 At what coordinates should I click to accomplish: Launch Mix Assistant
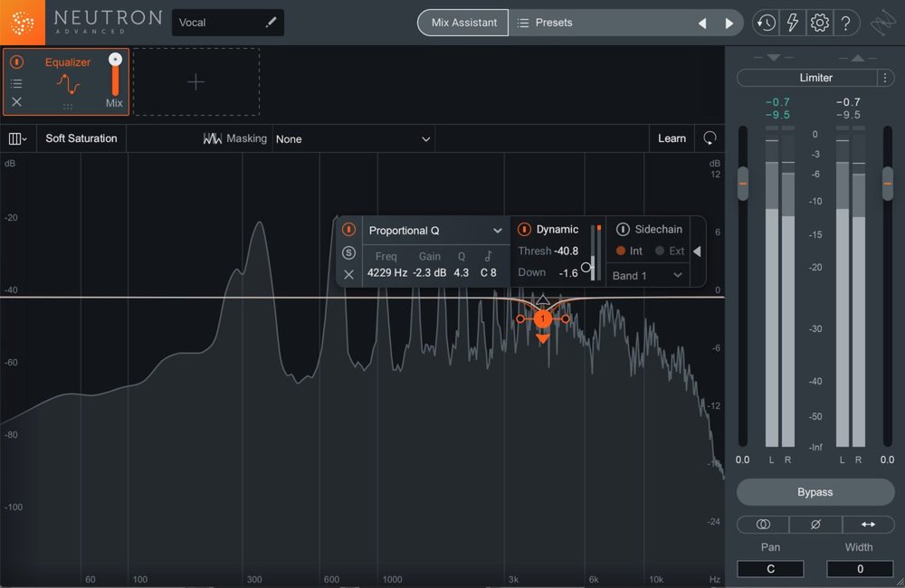click(462, 23)
